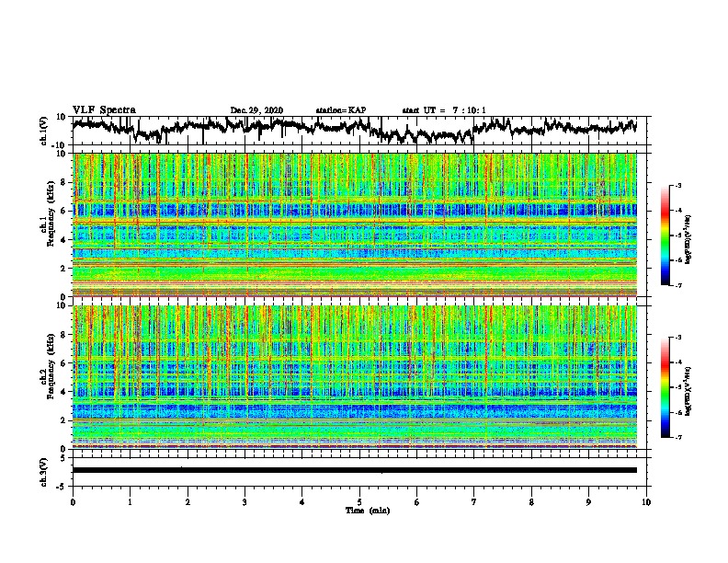The height and width of the screenshot is (563, 728).
Task: Pick the ch.2 spectrogram color scale bar
Action: [x=665, y=387]
